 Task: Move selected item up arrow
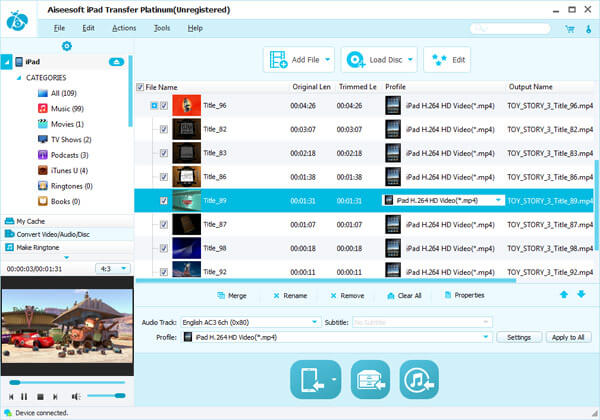564,294
